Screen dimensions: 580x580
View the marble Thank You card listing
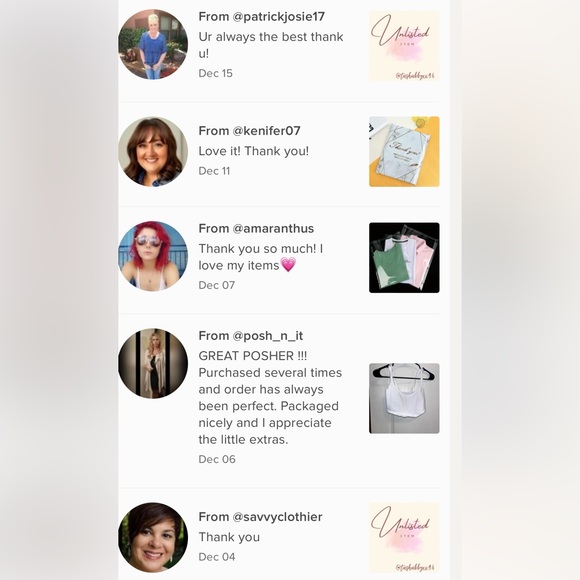pyautogui.click(x=404, y=152)
